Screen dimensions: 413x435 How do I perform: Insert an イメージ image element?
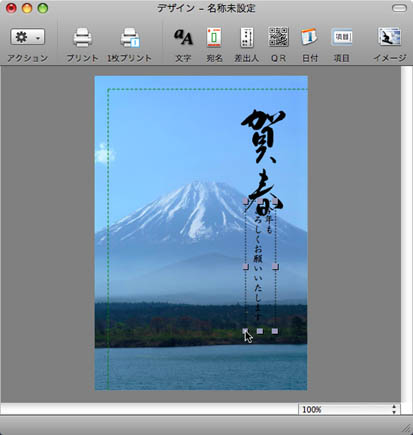tap(389, 37)
